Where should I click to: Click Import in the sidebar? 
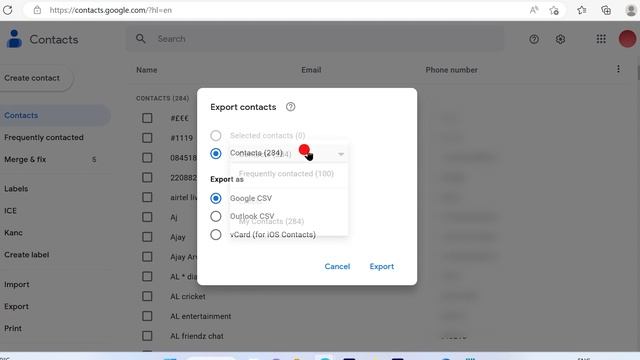(17, 284)
